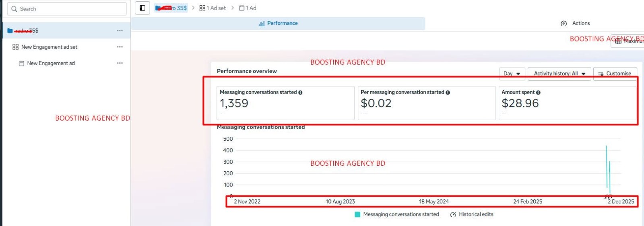Toggle the sidebar panel icon button
Viewport: 644px width, 226px height.
[142, 8]
